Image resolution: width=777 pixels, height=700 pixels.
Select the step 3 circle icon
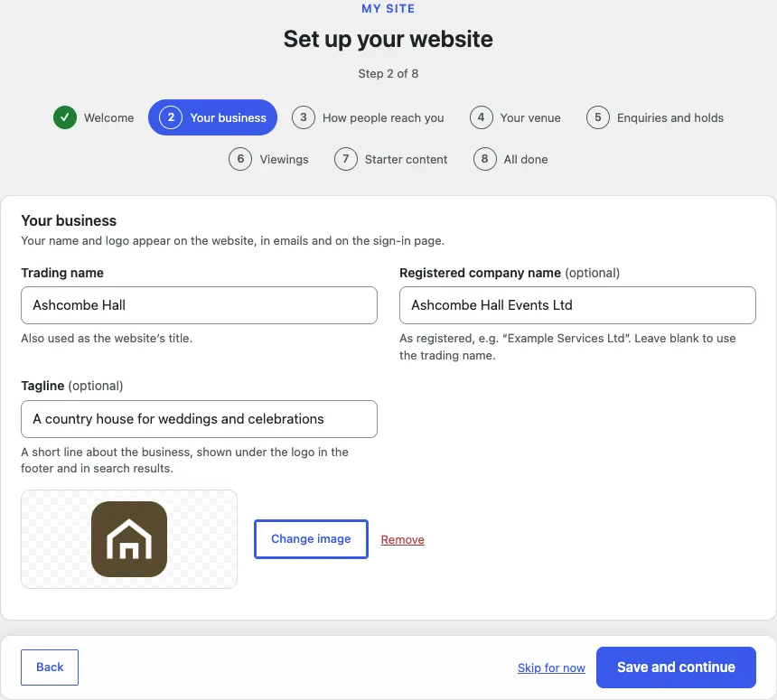click(x=304, y=117)
